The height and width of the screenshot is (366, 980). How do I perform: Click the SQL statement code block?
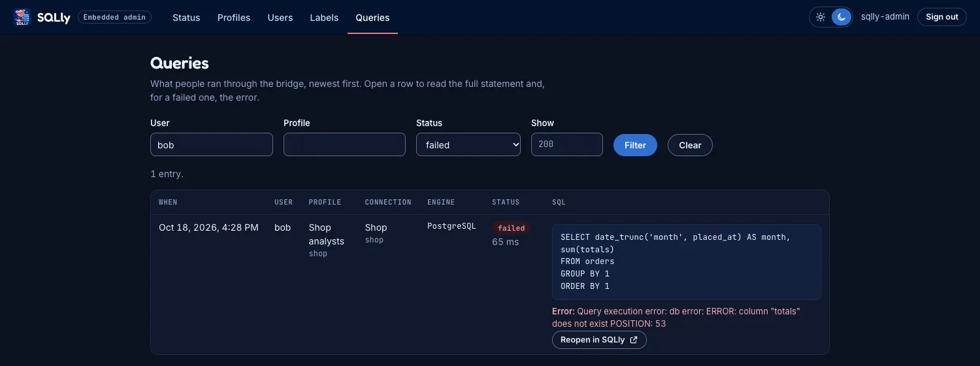[x=687, y=262]
